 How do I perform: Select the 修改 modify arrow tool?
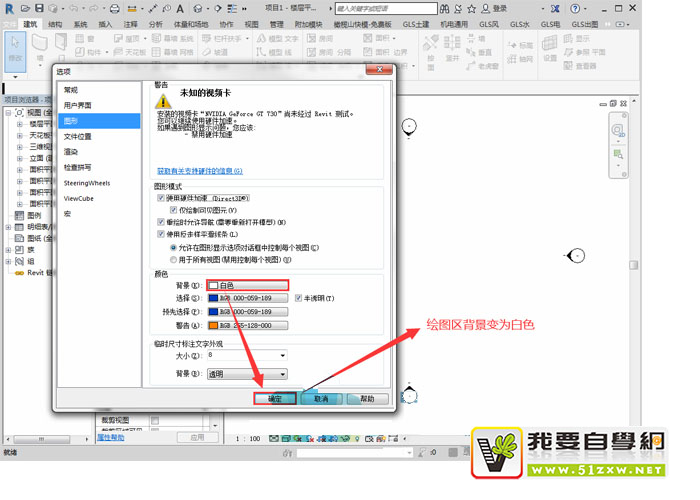coord(15,50)
